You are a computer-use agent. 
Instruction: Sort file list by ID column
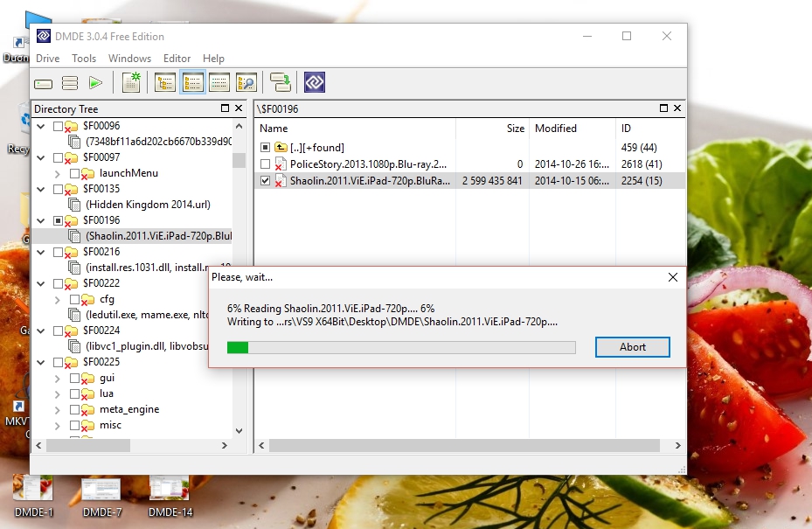click(x=650, y=129)
